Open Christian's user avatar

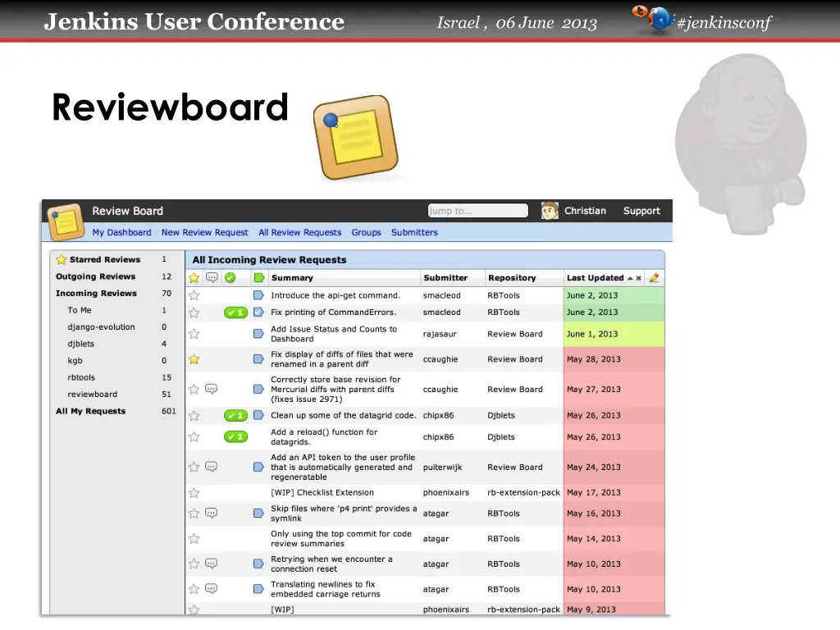[x=550, y=211]
